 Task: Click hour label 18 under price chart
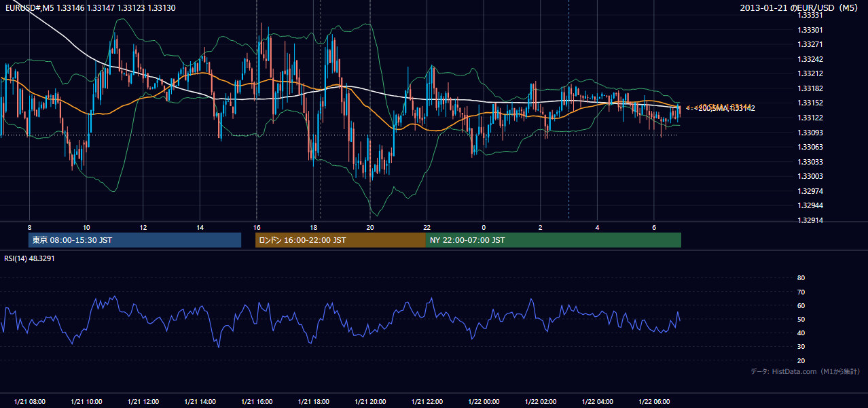(x=313, y=227)
